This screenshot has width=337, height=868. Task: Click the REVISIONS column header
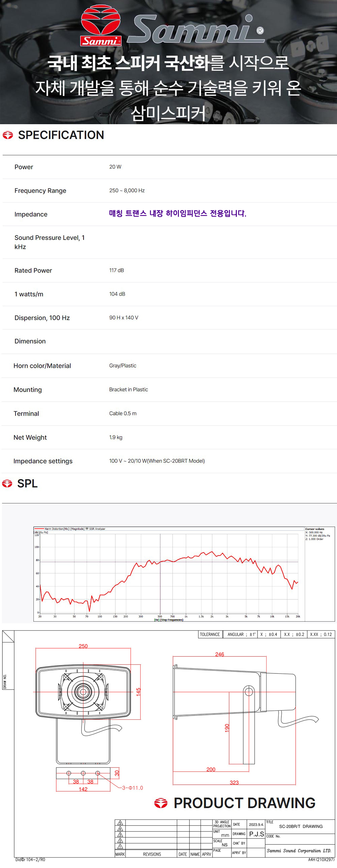pyautogui.click(x=152, y=854)
